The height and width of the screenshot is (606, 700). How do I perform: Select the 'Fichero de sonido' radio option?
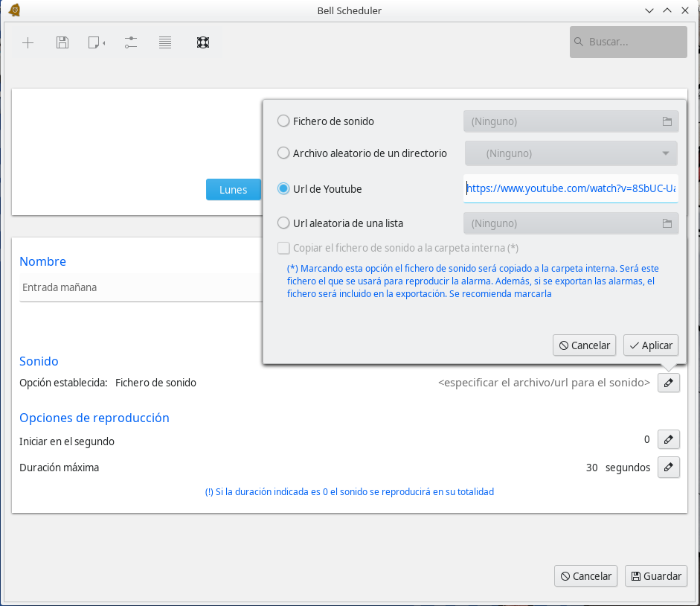click(x=283, y=121)
